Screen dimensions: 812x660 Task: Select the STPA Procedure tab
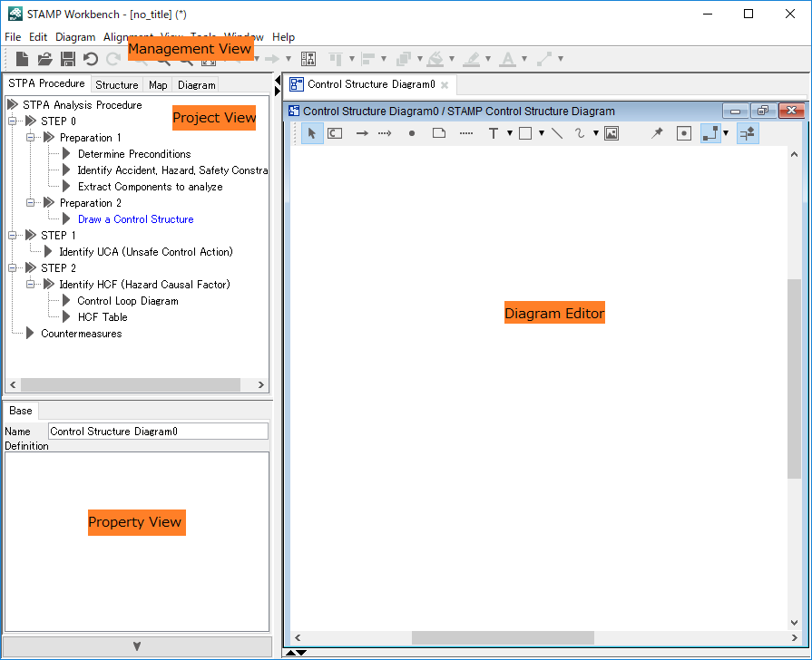46,83
